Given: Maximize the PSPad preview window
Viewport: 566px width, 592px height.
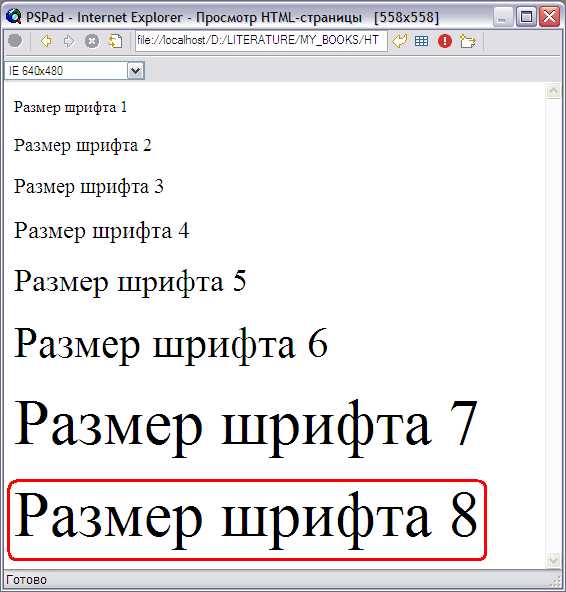Looking at the screenshot, I should tap(526, 17).
